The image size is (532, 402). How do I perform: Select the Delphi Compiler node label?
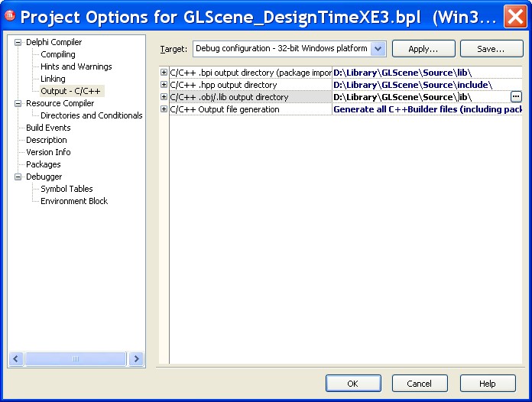54,42
